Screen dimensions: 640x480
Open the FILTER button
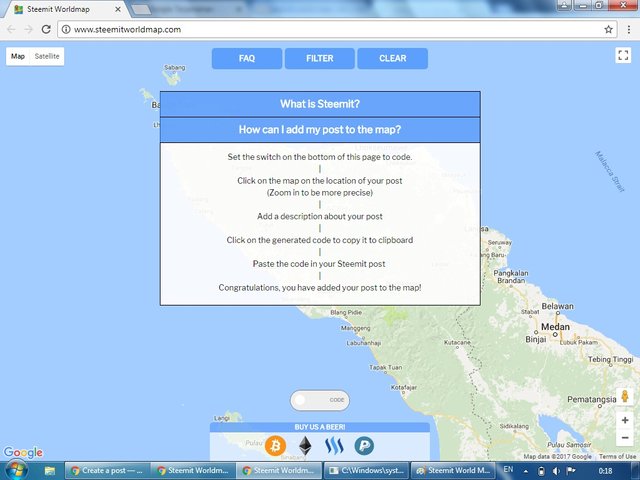pos(320,58)
